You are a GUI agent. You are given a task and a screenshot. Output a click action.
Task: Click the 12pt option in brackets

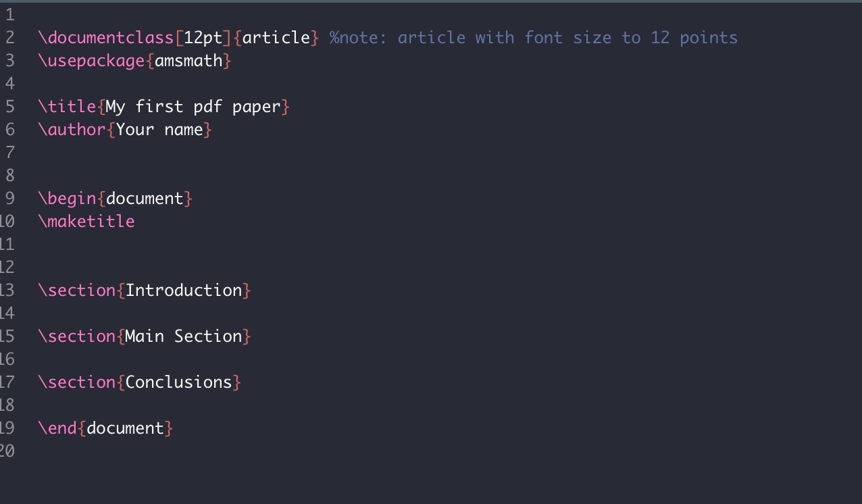203,38
